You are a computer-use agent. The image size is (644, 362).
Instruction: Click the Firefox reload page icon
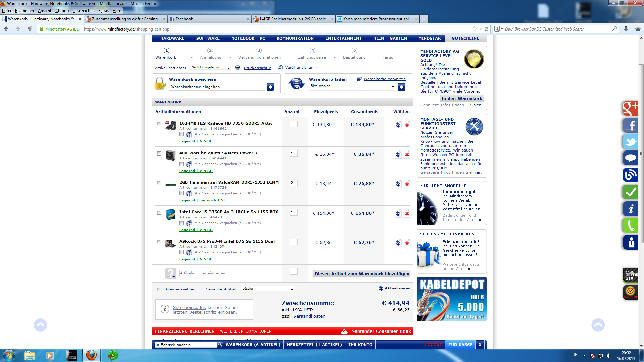[x=487, y=29]
